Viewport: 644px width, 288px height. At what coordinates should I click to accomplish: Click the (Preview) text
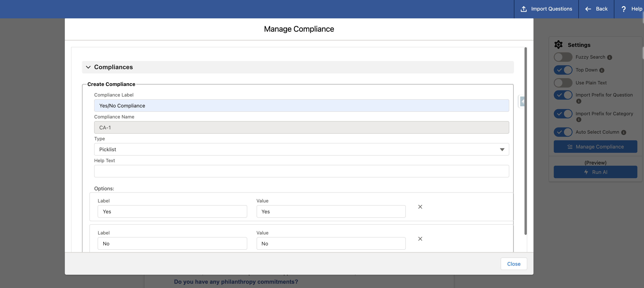595,163
